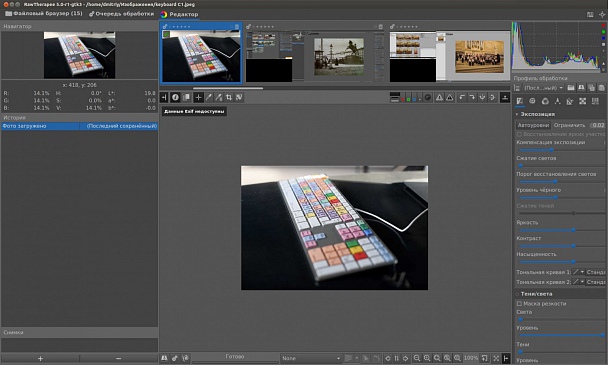608x365 pixels.
Task: Enable 'Маска резкости' checkbox
Action: tap(519, 303)
